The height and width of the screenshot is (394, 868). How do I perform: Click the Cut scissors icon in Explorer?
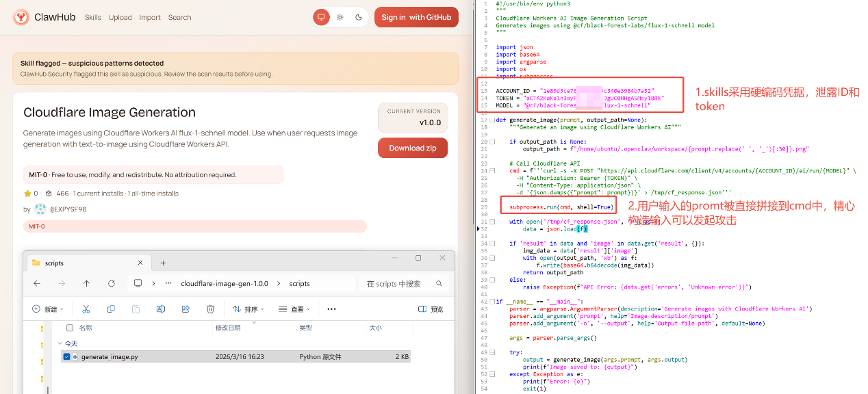click(86, 309)
